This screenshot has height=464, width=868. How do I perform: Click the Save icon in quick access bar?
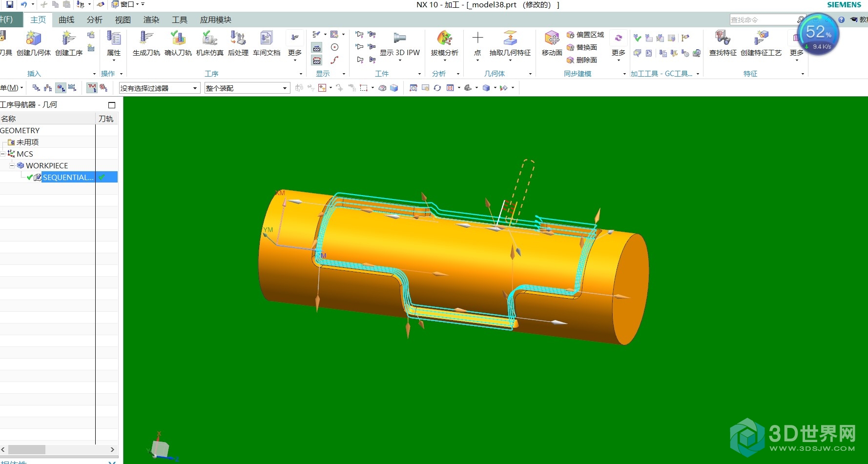point(10,4)
